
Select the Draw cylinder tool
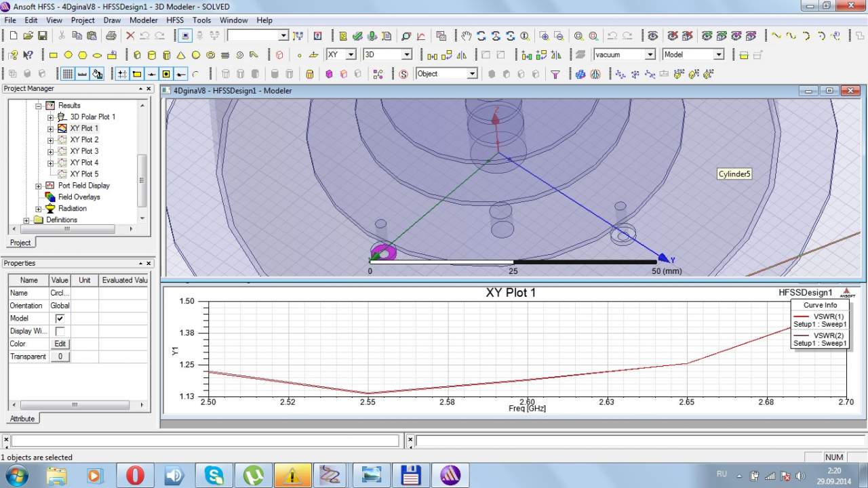(x=151, y=55)
